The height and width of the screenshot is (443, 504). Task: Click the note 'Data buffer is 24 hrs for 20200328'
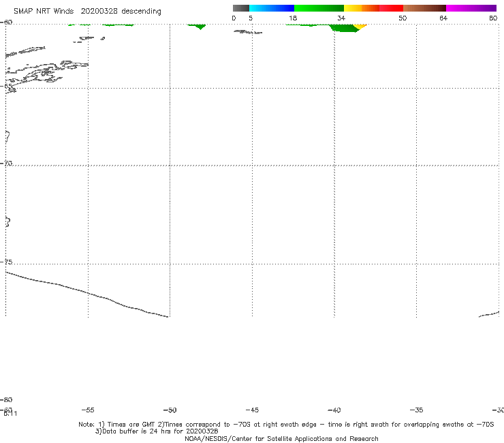157,431
